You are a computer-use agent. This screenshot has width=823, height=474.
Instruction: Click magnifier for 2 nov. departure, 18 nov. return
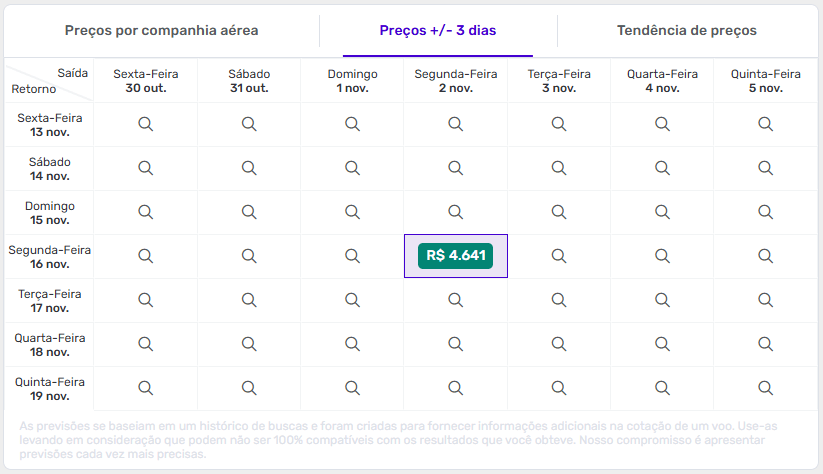point(455,344)
